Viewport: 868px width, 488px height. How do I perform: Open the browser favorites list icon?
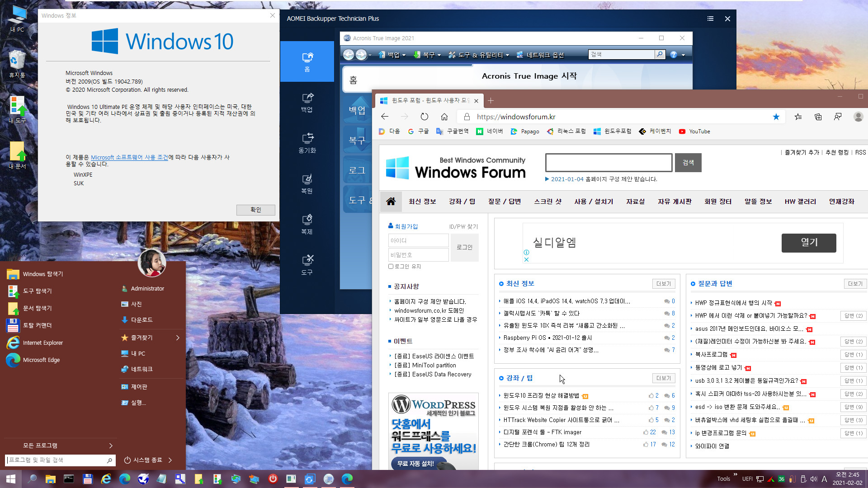(798, 117)
